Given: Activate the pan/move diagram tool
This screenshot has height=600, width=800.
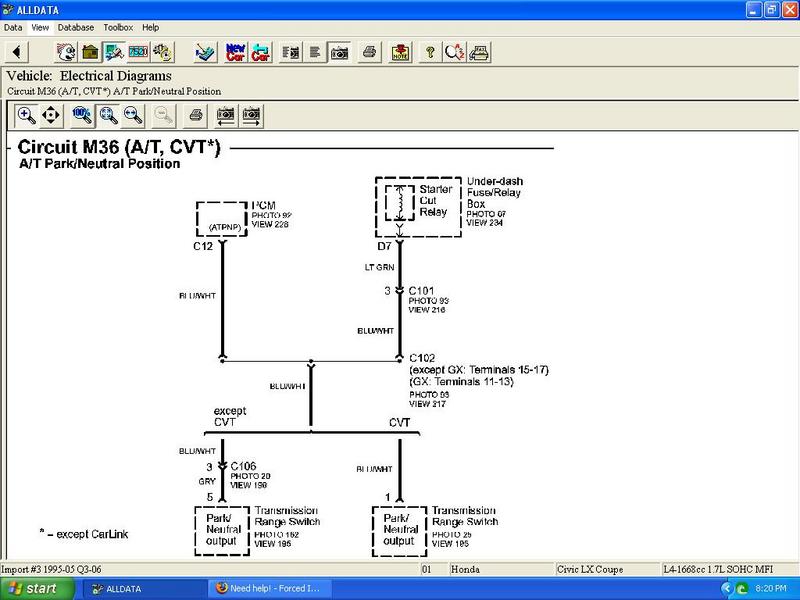Looking at the screenshot, I should point(51,115).
